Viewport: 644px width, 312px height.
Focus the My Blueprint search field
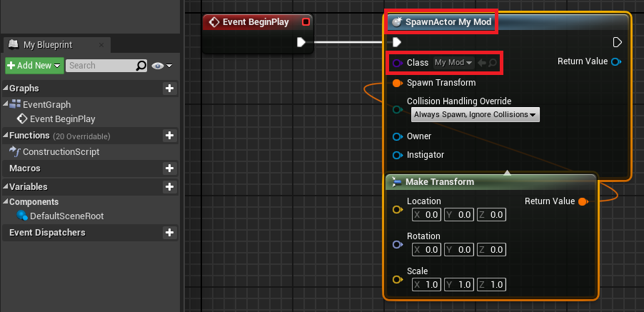pyautogui.click(x=100, y=66)
